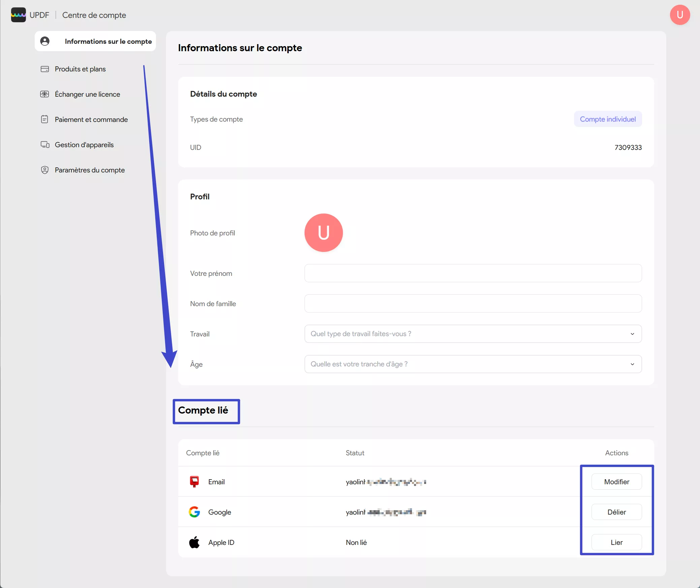Open Produits et plans section

coord(80,69)
